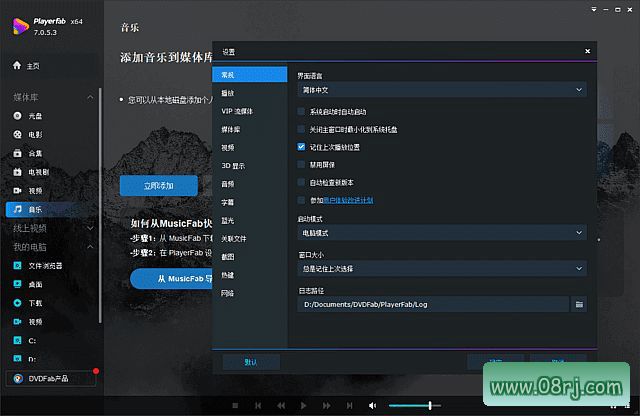This screenshot has width=640, height=416.
Task: Select the 常规 settings tab
Action: pos(250,75)
